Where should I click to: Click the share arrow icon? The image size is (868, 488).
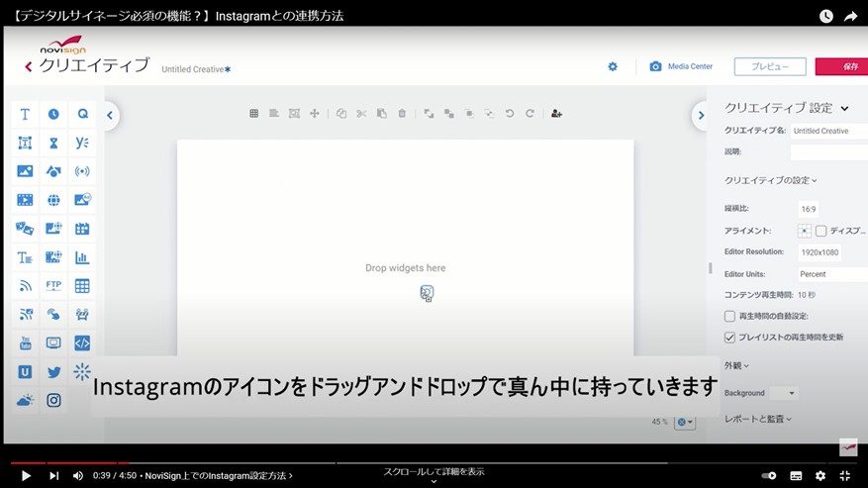(850, 16)
